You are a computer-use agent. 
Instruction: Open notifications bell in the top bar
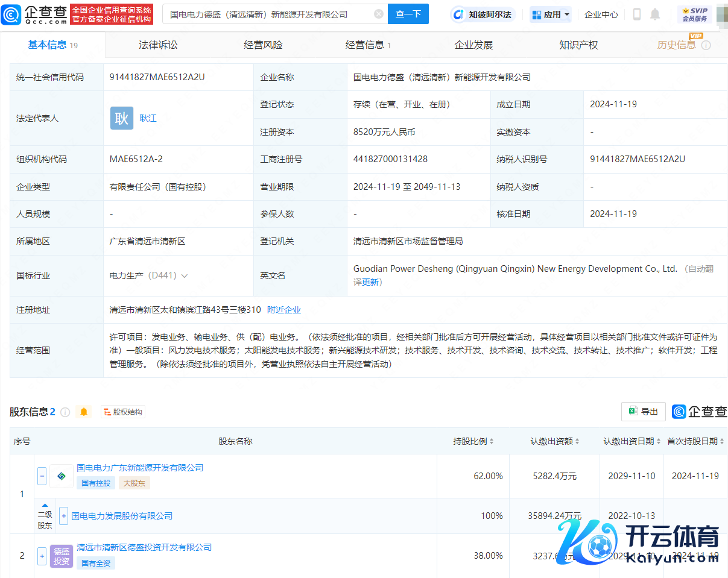[655, 14]
